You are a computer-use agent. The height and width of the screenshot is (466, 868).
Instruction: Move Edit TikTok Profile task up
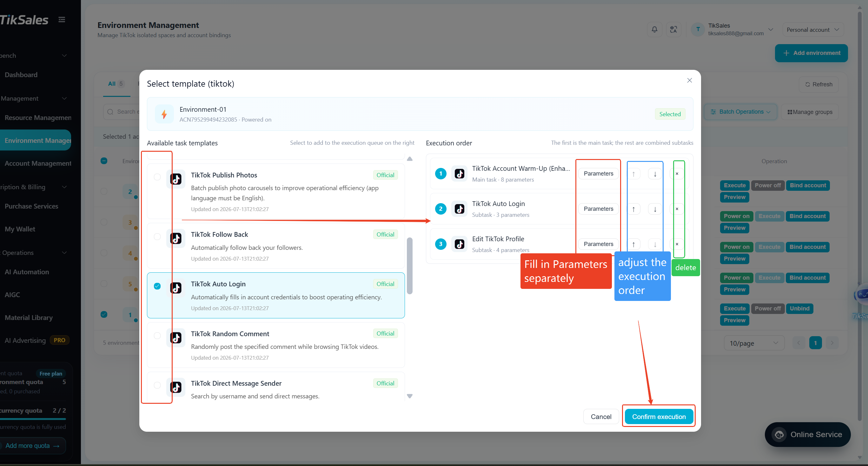point(633,244)
